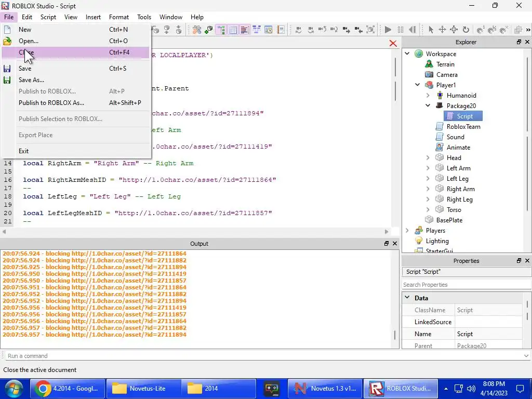This screenshot has height=399, width=532.
Task: Click the Play simulation button
Action: tap(388, 30)
